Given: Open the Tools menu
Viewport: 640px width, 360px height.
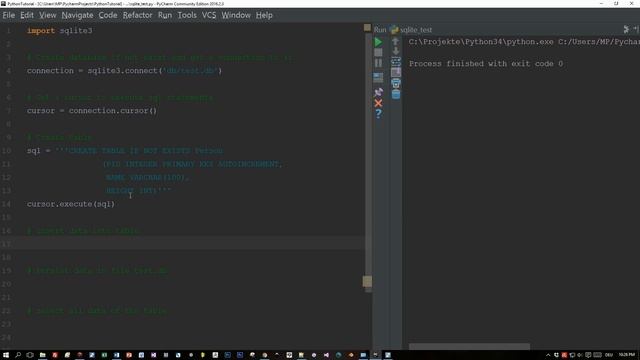Looking at the screenshot, I should 187,15.
